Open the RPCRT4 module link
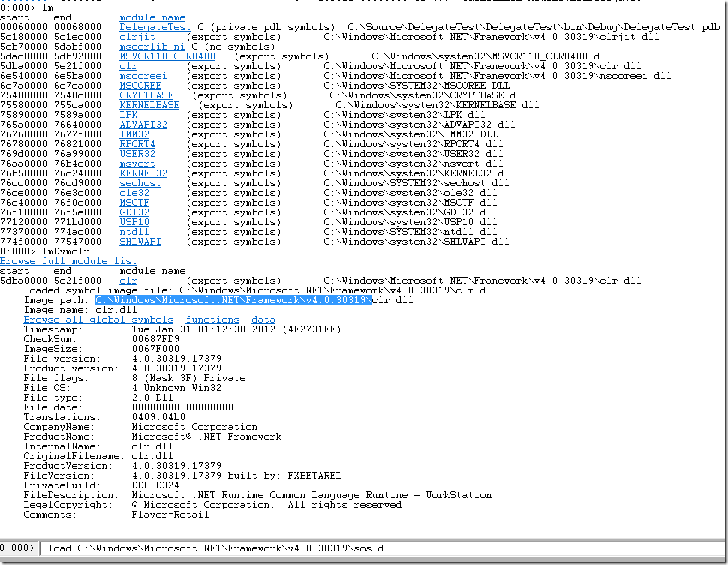 [x=137, y=144]
